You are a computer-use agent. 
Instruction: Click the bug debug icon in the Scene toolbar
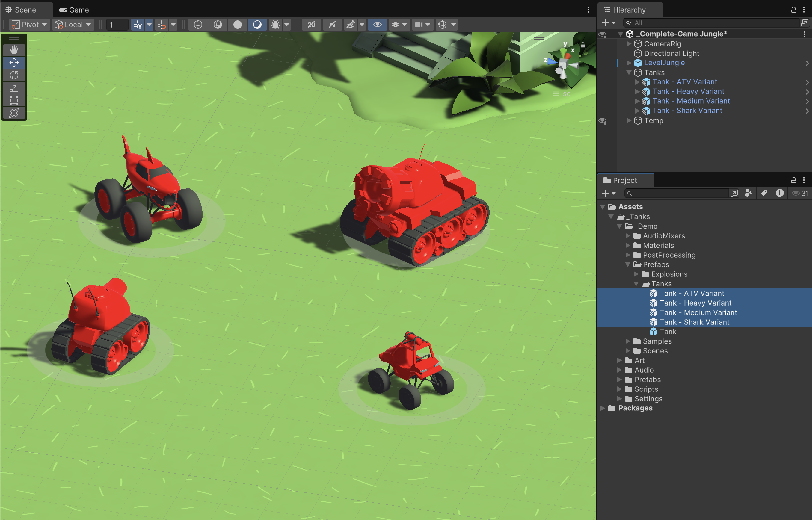276,24
